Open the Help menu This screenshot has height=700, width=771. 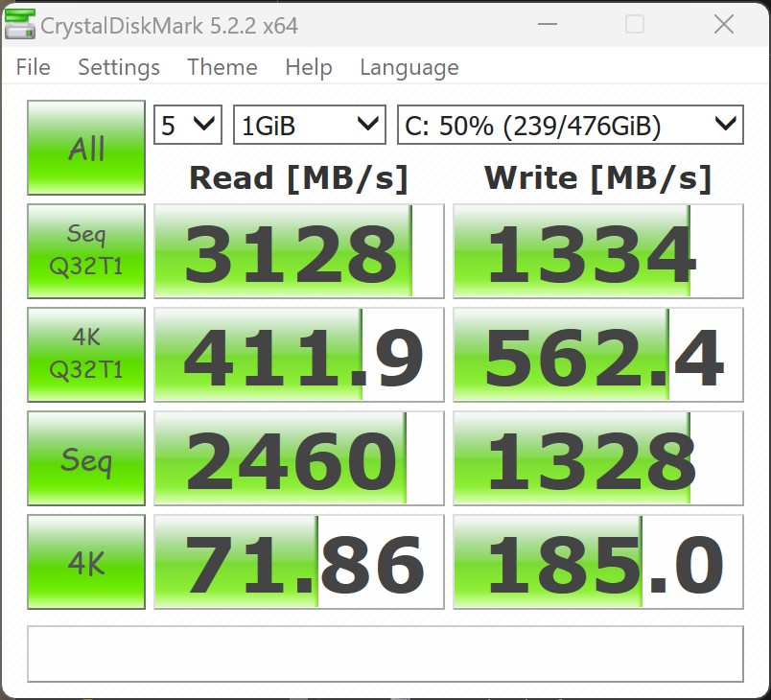click(309, 68)
